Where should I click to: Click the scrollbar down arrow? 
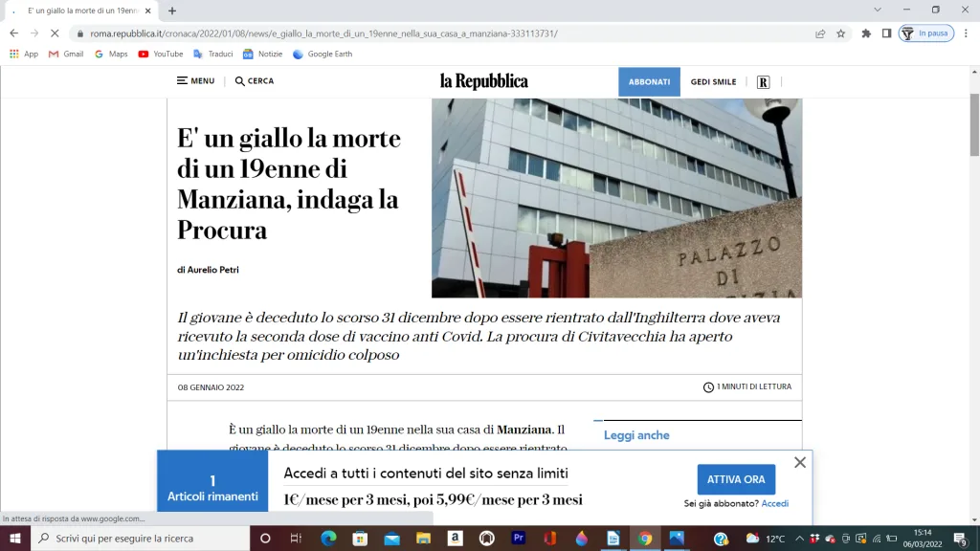click(x=974, y=519)
